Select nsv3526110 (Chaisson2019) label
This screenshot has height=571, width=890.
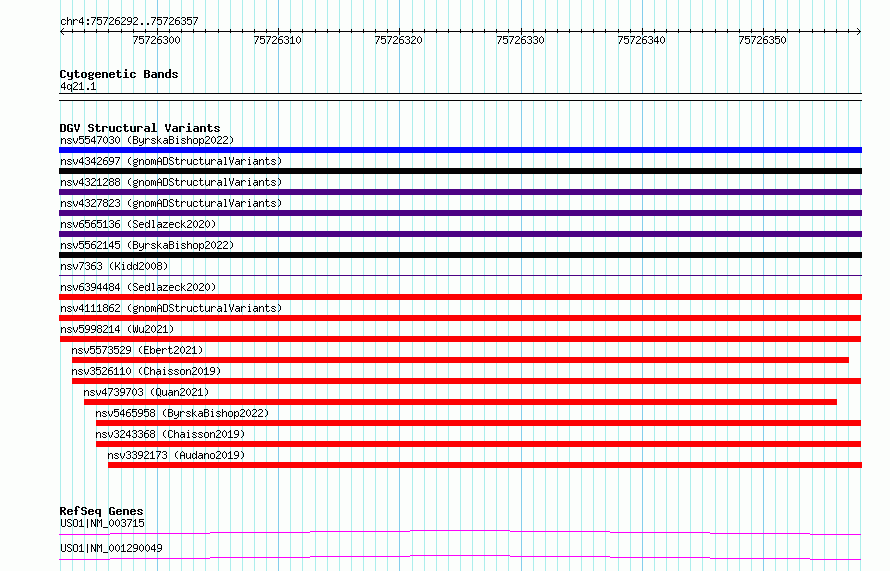click(x=146, y=371)
